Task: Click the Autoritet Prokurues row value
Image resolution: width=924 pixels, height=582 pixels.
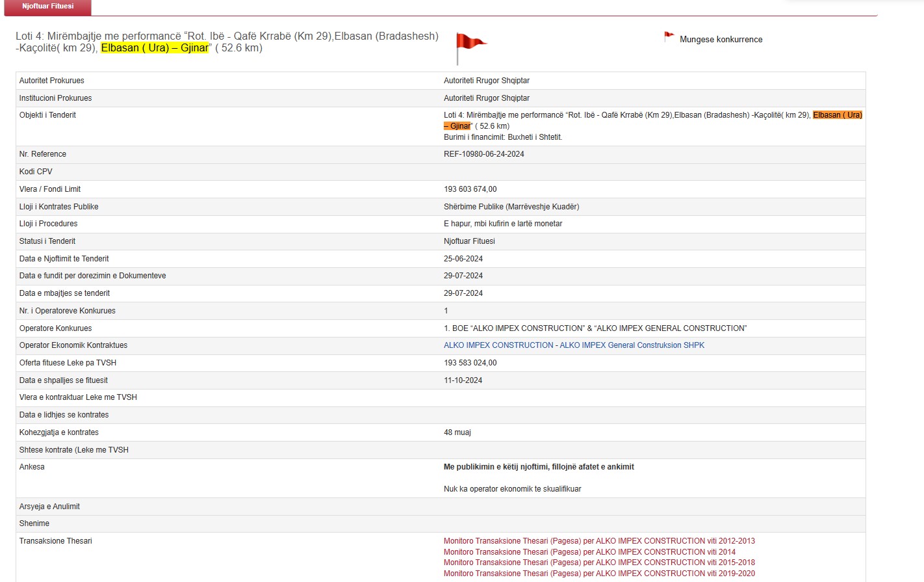Action: [x=486, y=81]
